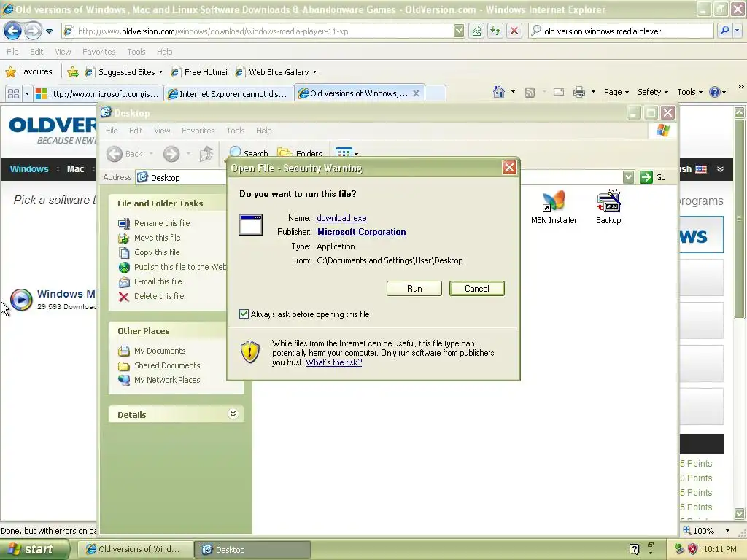
Task: Click Rename this file task
Action: click(x=162, y=223)
